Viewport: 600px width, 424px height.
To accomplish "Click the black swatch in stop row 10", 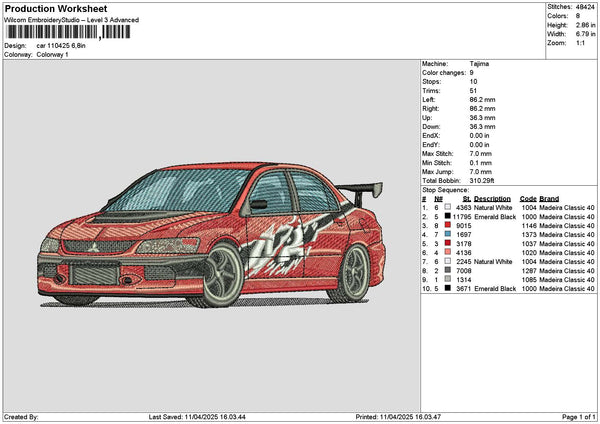I will [x=447, y=288].
